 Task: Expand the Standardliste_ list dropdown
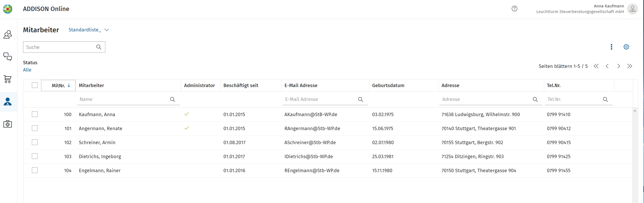point(89,30)
